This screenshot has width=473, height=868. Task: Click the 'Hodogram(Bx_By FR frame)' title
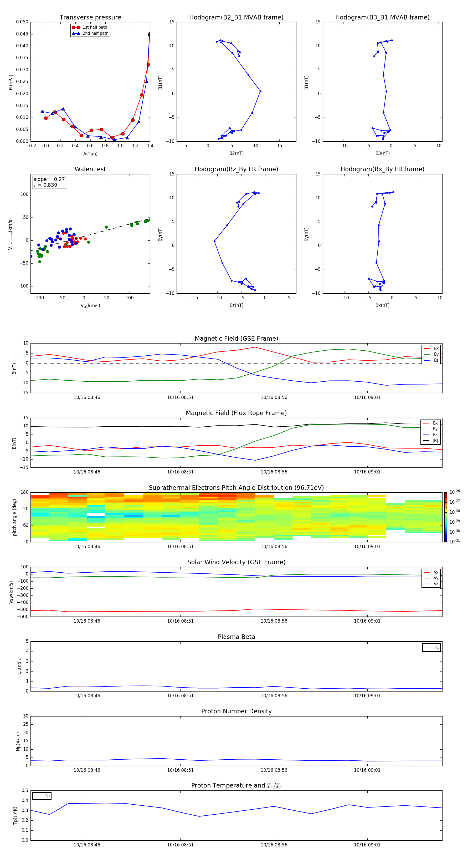pos(382,169)
